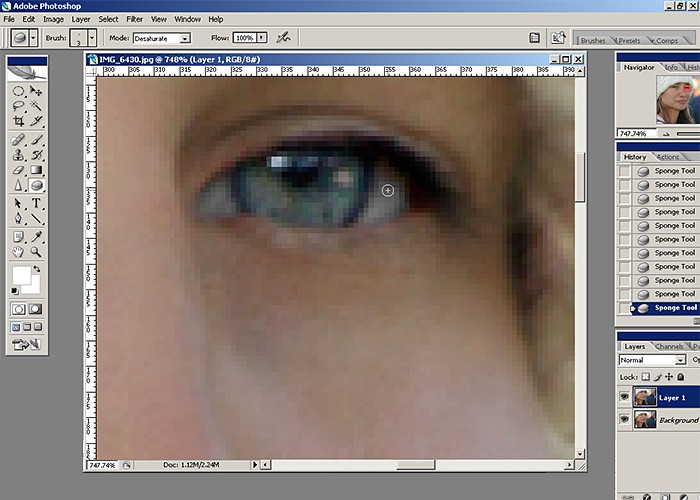The width and height of the screenshot is (700, 500).
Task: Select the Crop tool
Action: [18, 121]
